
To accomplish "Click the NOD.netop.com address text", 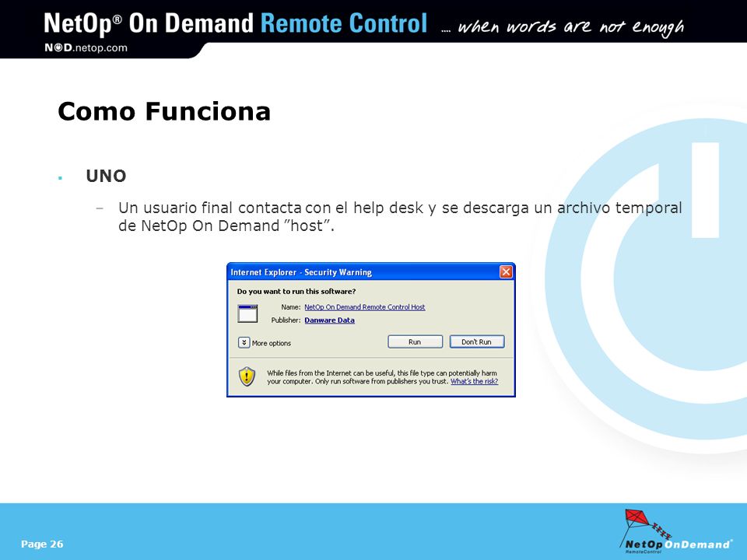I will pos(86,47).
